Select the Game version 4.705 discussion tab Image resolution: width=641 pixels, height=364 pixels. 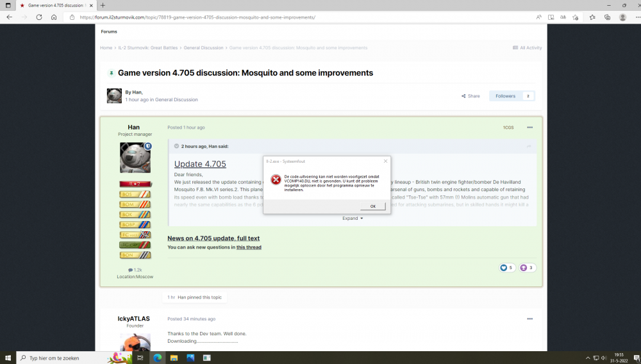point(56,5)
